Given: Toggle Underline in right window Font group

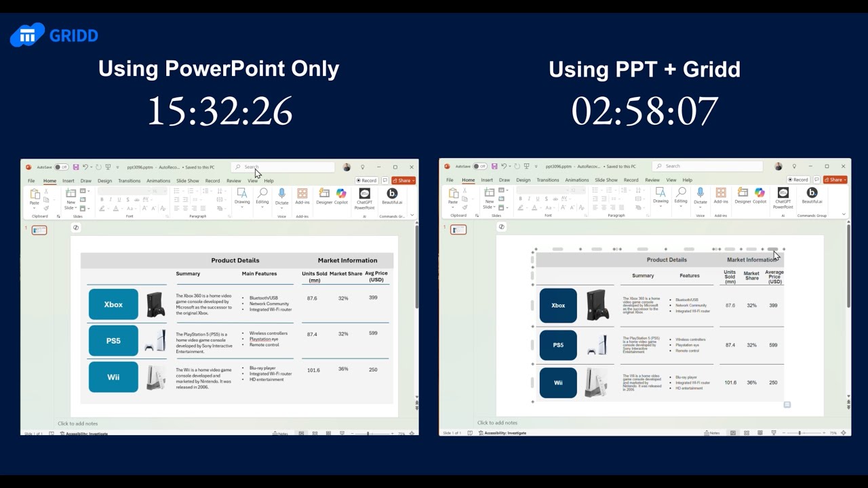Looking at the screenshot, I should [x=537, y=199].
